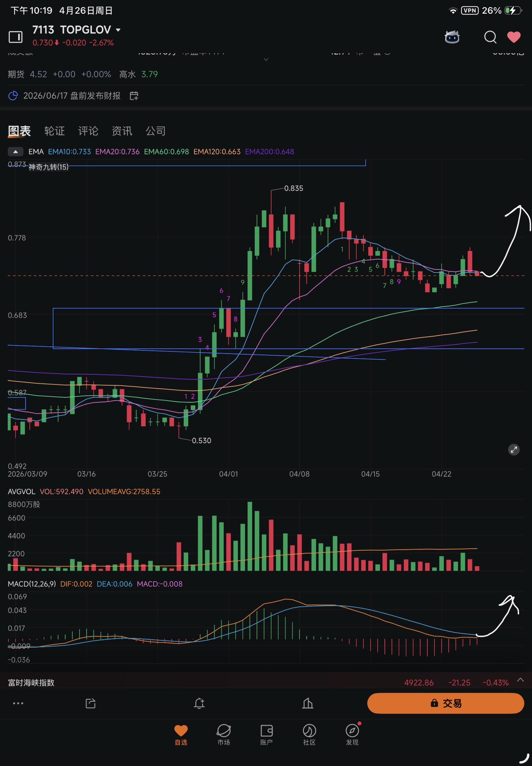Open the three-dot more options menu
Image resolution: width=532 pixels, height=766 pixels.
point(18,703)
